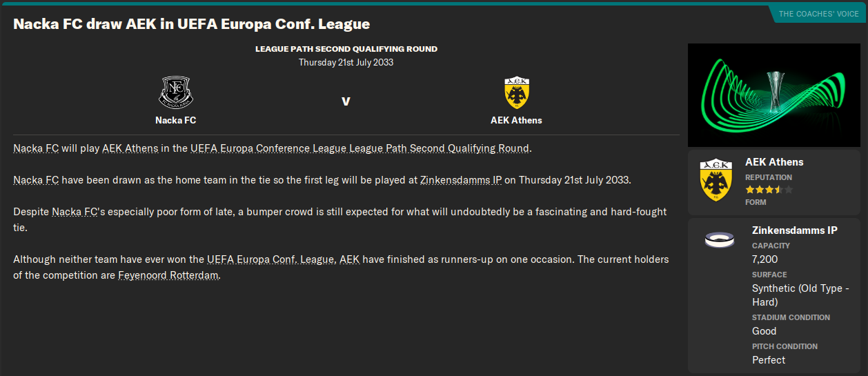Click the AEK Athens name below the header crest

[x=516, y=120]
